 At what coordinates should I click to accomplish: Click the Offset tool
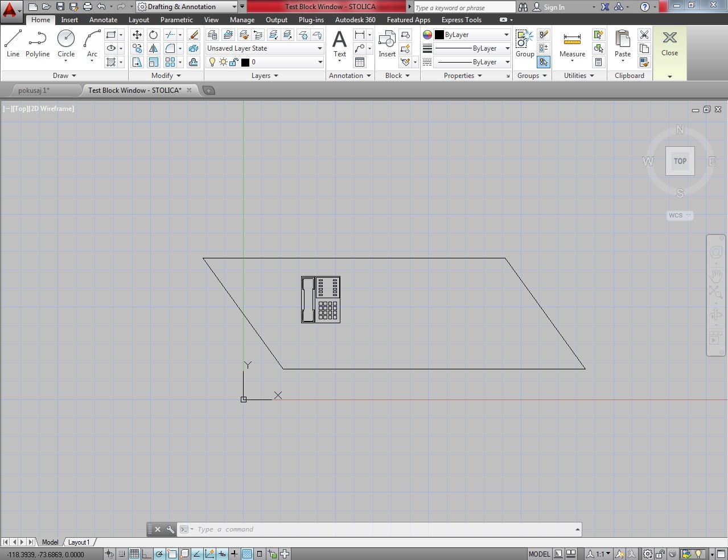pos(194,62)
